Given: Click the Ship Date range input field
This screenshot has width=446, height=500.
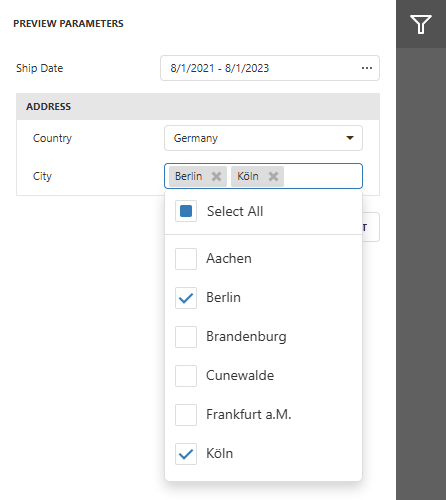Looking at the screenshot, I should [x=270, y=68].
